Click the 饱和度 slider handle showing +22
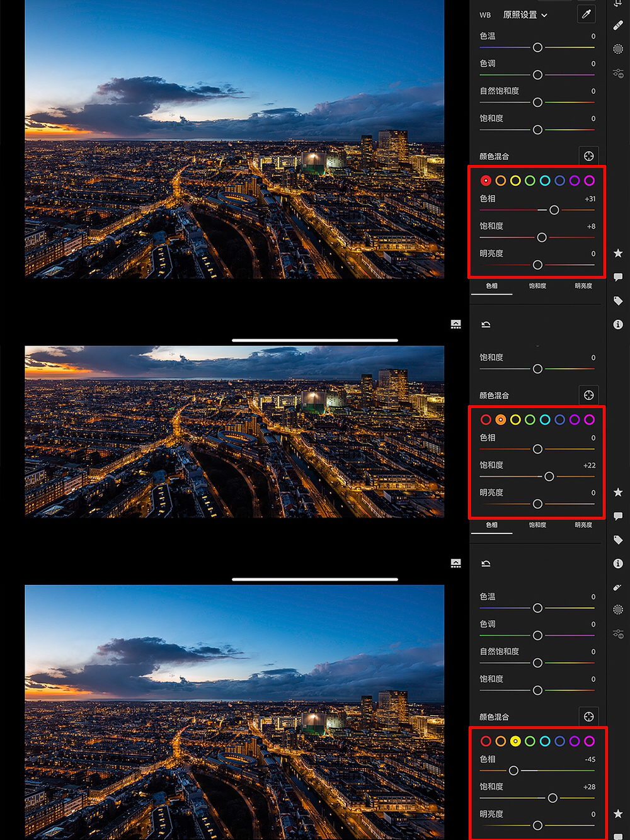Viewport: 630px width, 840px height. [x=549, y=477]
